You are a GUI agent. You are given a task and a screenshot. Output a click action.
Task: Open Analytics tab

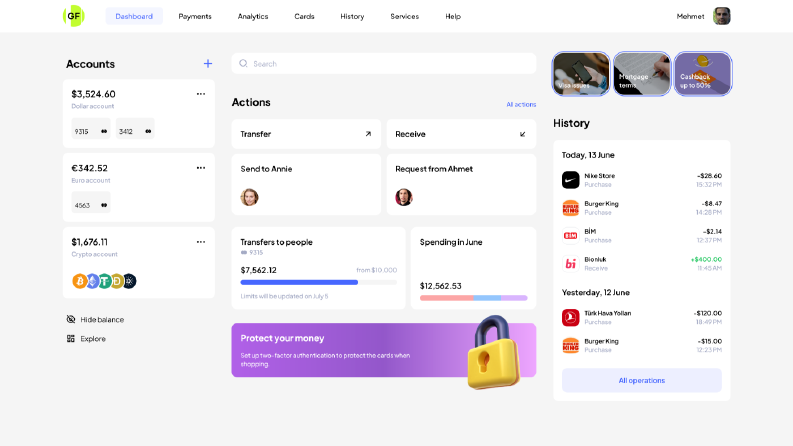[x=253, y=16]
